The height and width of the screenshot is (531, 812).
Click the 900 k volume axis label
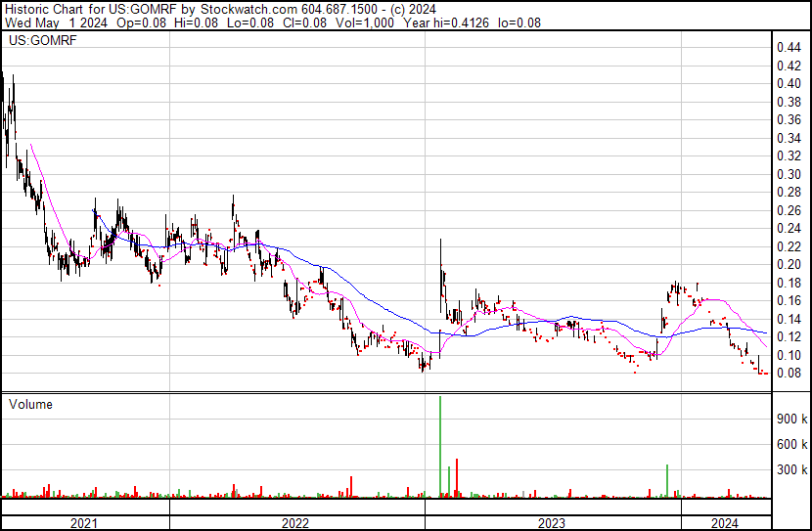click(792, 420)
